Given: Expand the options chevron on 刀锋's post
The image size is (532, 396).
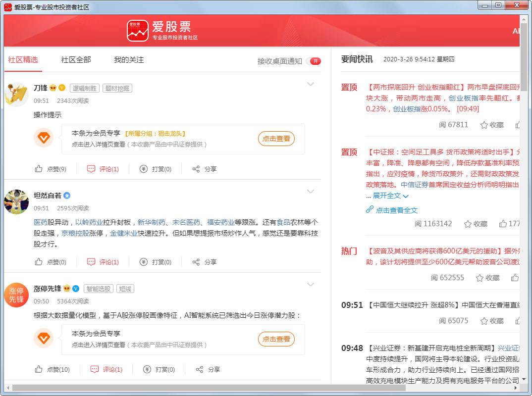Looking at the screenshot, I should pos(311,84).
